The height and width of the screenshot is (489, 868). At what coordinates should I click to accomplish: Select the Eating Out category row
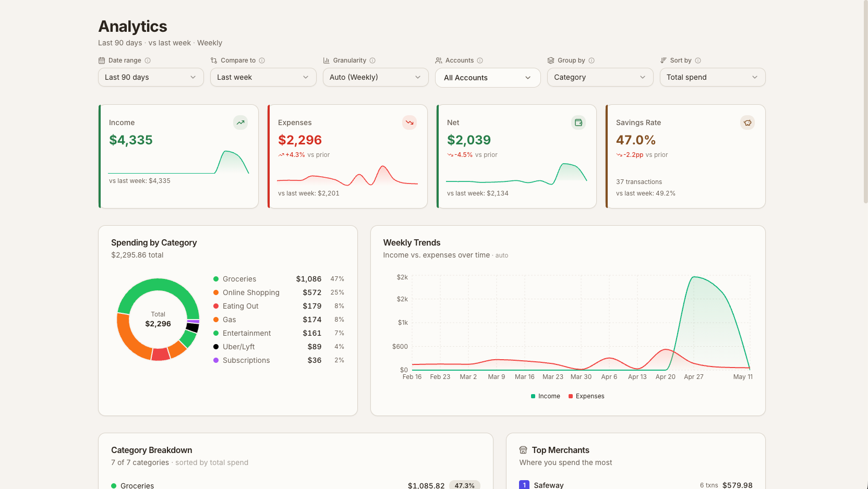(x=279, y=306)
